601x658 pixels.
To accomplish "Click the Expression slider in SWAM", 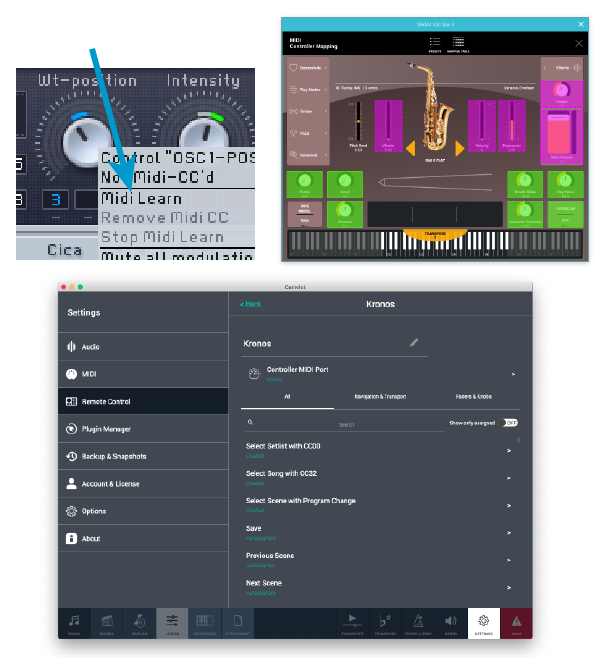I will (x=512, y=125).
